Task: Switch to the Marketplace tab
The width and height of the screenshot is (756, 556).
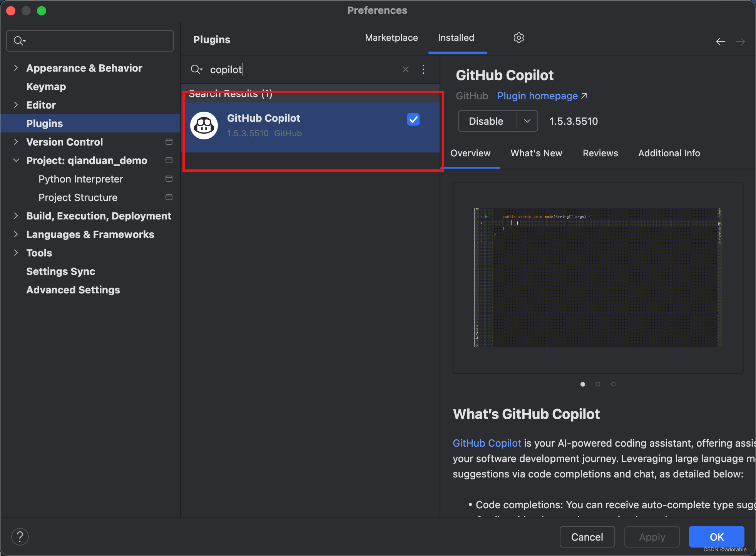Action: click(391, 37)
